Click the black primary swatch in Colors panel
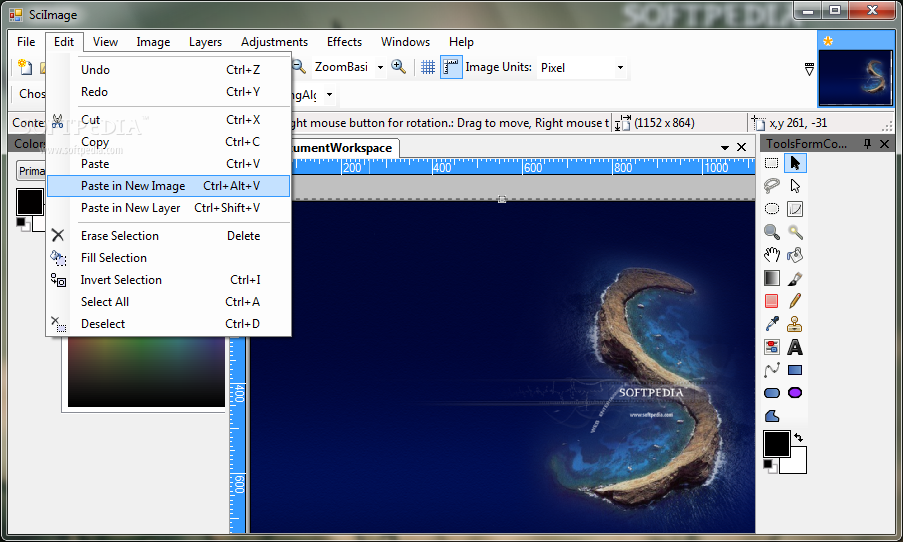The height and width of the screenshot is (542, 903). pyautogui.click(x=30, y=202)
